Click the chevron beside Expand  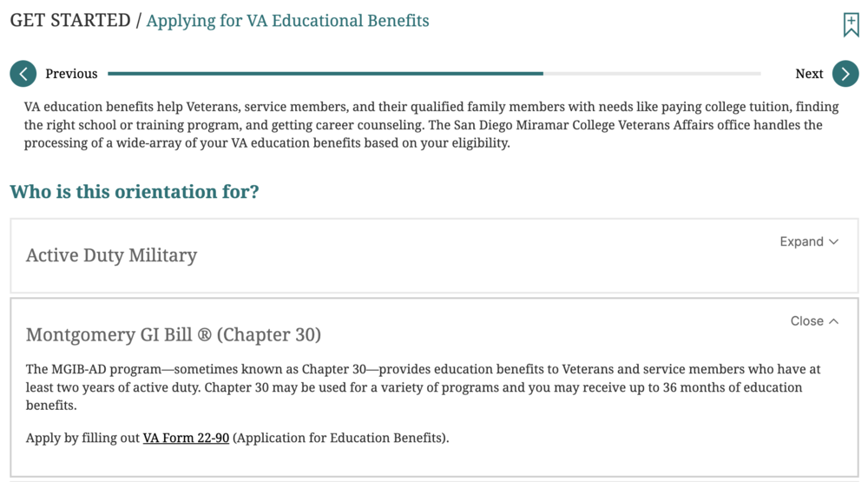[x=834, y=241]
